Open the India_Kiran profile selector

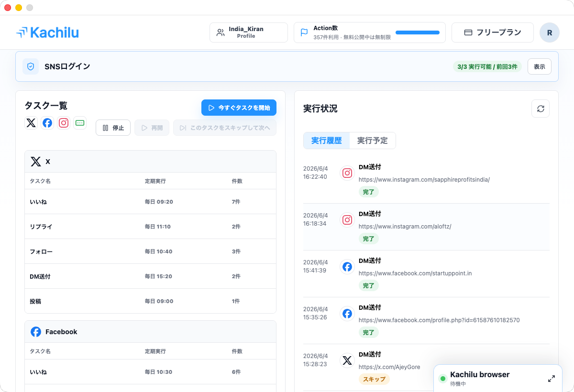point(249,33)
